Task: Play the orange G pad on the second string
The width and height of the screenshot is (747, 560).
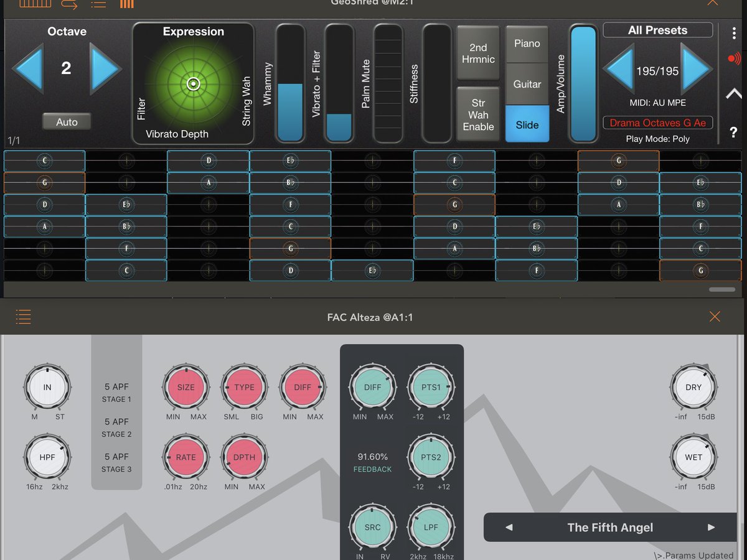Action: tap(44, 183)
